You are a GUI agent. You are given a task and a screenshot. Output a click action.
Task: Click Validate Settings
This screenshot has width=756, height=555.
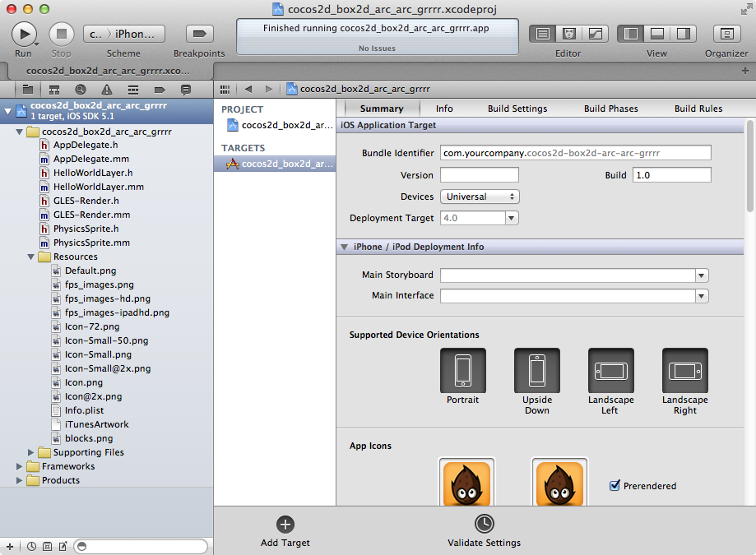pyautogui.click(x=484, y=531)
